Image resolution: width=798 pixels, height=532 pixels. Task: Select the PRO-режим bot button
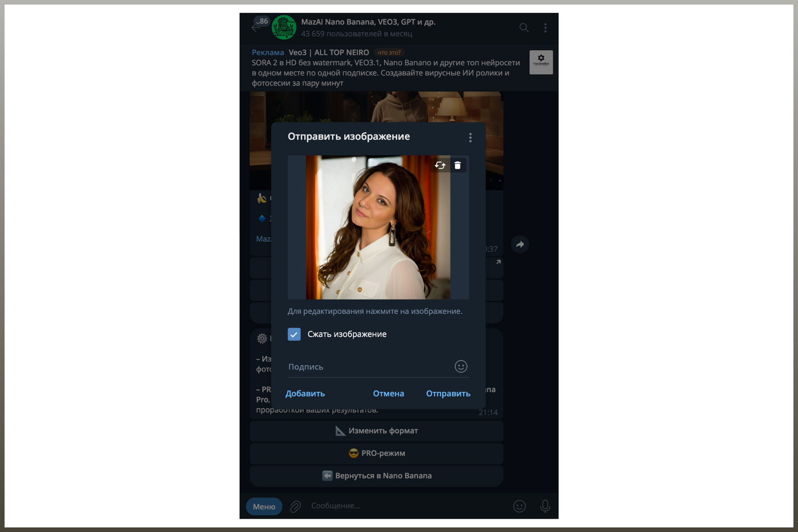[376, 453]
